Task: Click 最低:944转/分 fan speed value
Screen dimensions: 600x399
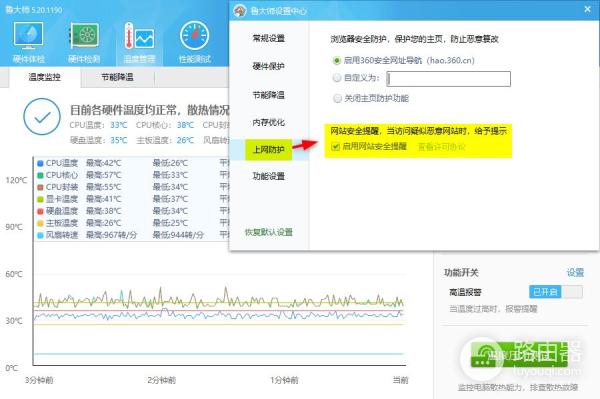Action: [178, 235]
